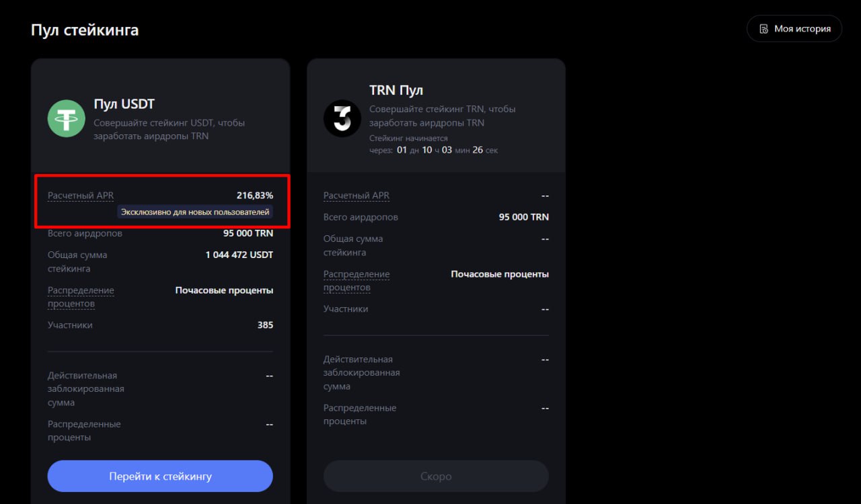Click the history icon in Моя история button
Image resolution: width=861 pixels, height=504 pixels.
pyautogui.click(x=763, y=29)
